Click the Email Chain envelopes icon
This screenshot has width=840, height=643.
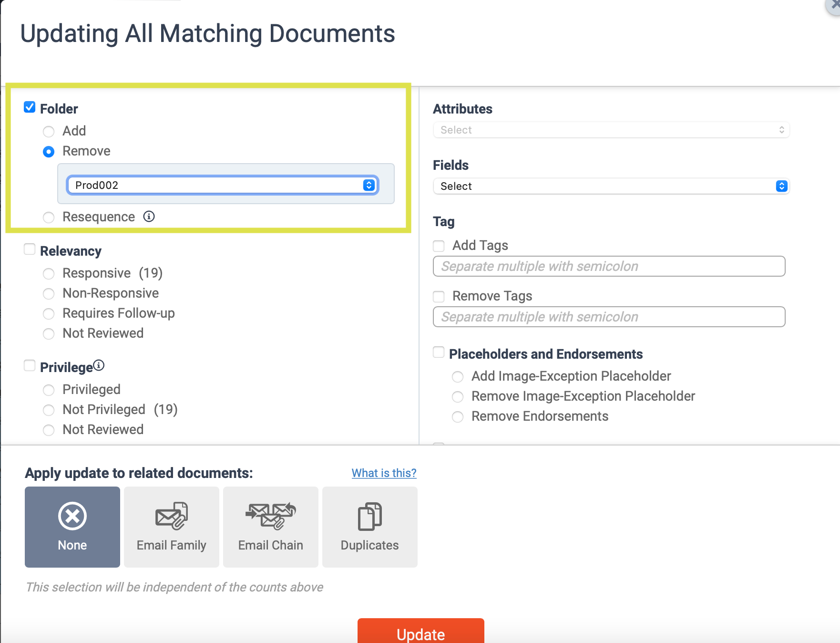point(271,516)
